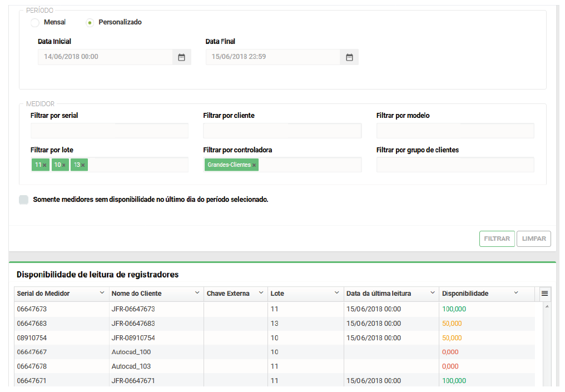The width and height of the screenshot is (565, 392).
Task: Expand Nome do Cliente column menu
Action: [197, 293]
